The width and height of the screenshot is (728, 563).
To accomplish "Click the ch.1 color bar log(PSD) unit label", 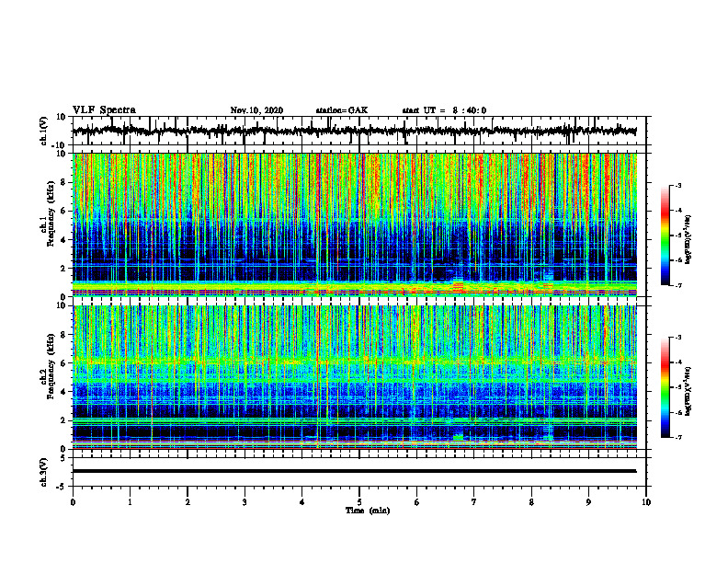I will [x=688, y=240].
